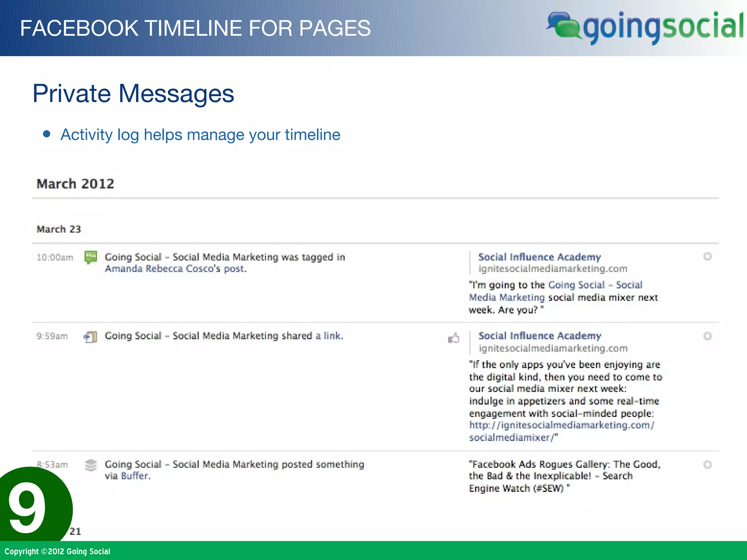Click the 10:00am timestamp
747x560 pixels.
pyautogui.click(x=55, y=257)
